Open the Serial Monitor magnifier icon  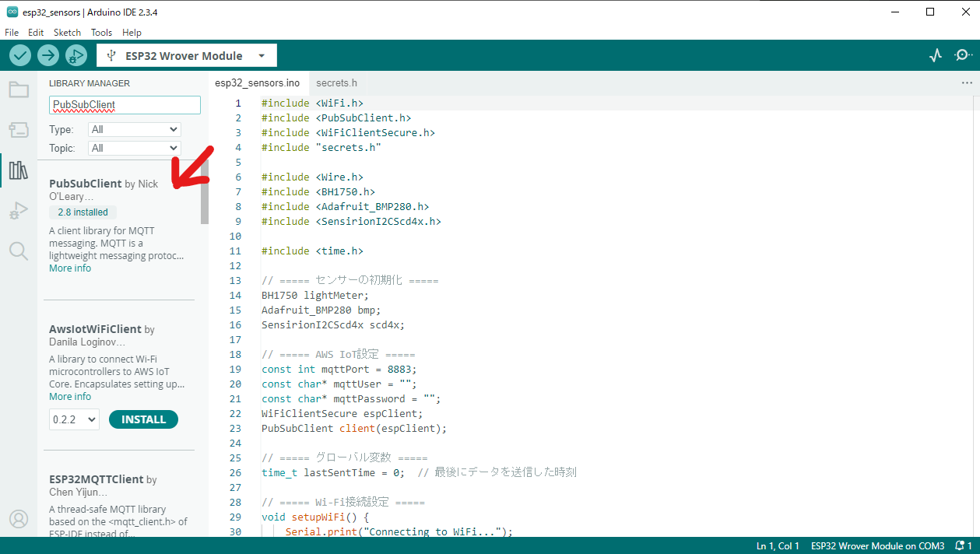click(963, 55)
